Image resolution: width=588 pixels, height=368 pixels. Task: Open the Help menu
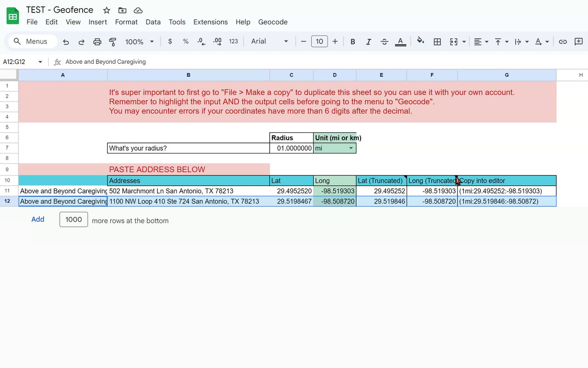[243, 22]
